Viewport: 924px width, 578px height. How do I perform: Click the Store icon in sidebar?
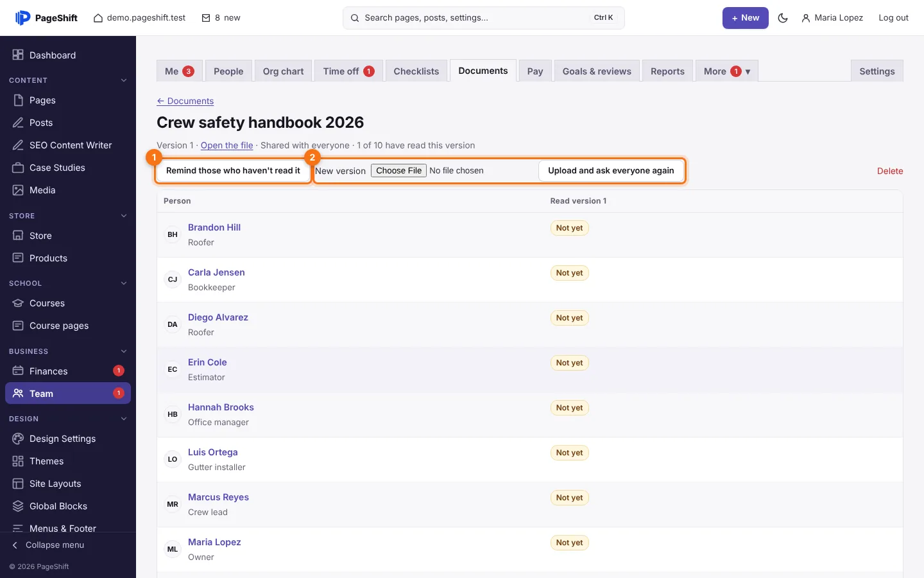tap(18, 236)
